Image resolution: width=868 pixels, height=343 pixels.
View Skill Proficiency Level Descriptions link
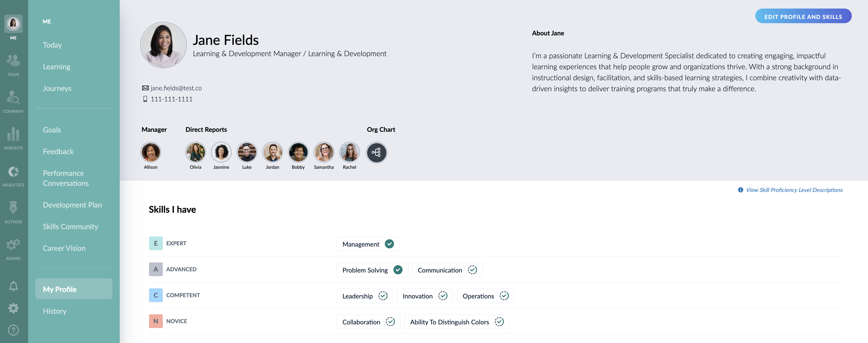tap(794, 190)
